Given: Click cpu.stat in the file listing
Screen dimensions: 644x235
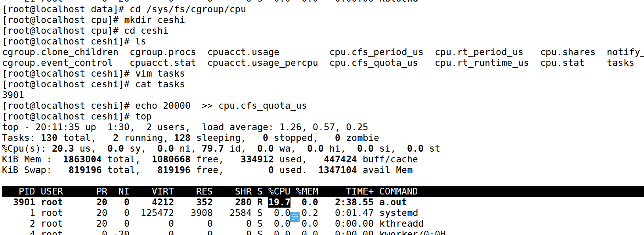Looking at the screenshot, I should point(562,63).
